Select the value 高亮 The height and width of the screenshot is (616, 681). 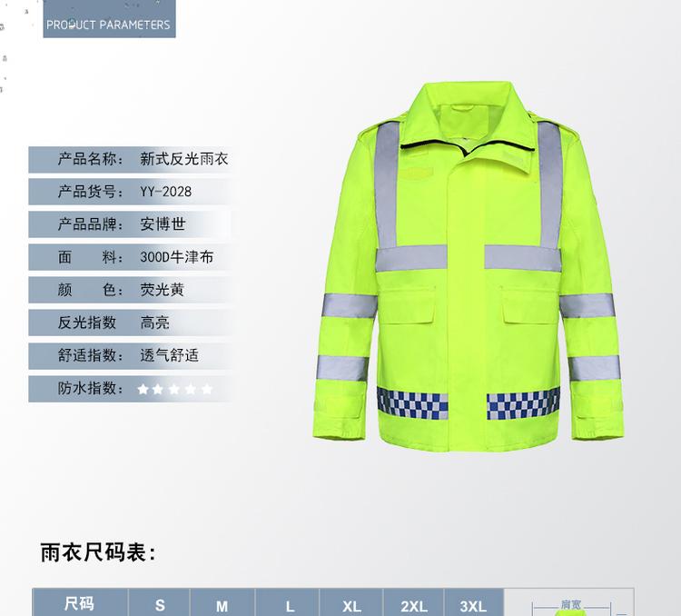point(154,323)
